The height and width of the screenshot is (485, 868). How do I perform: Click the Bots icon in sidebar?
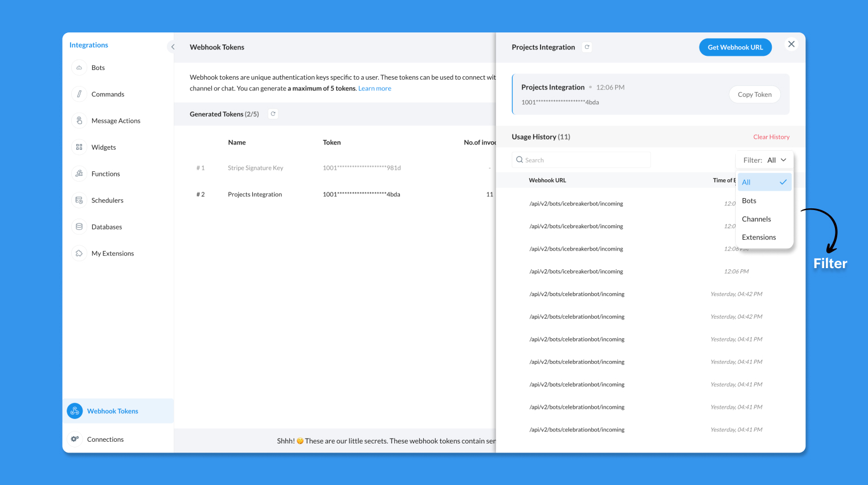point(79,68)
